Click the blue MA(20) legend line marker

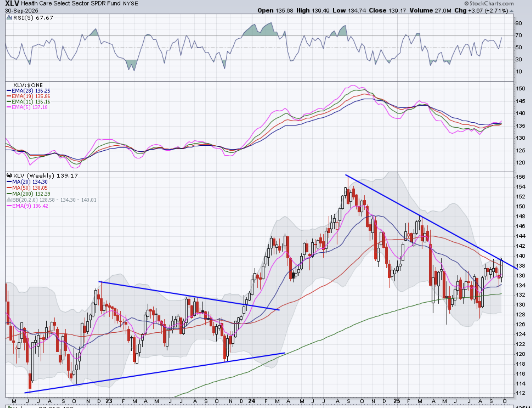point(9,182)
